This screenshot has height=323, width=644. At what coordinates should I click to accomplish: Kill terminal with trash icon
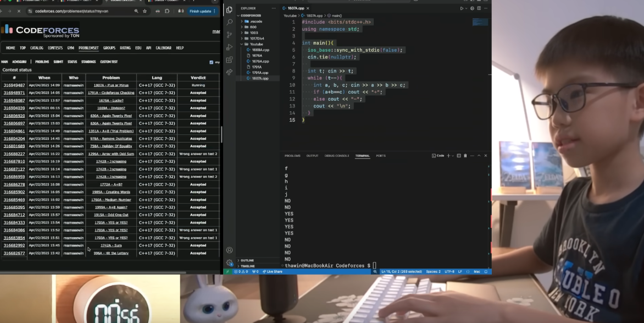click(465, 156)
